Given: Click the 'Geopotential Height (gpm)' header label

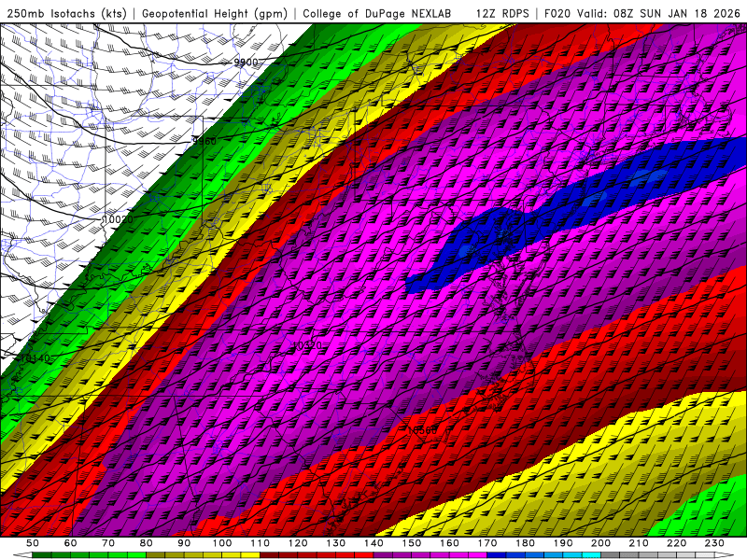Looking at the screenshot, I should (215, 13).
